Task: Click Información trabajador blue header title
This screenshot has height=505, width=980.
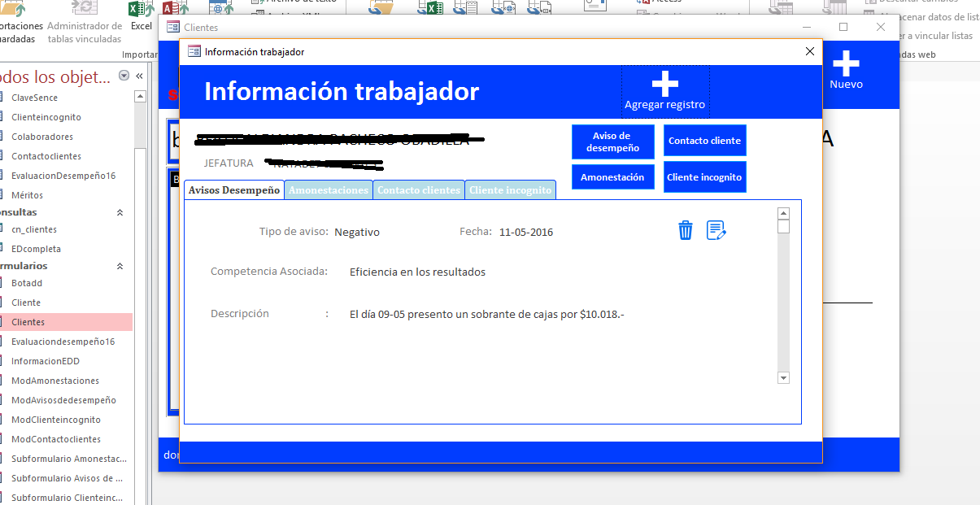Action: [342, 91]
